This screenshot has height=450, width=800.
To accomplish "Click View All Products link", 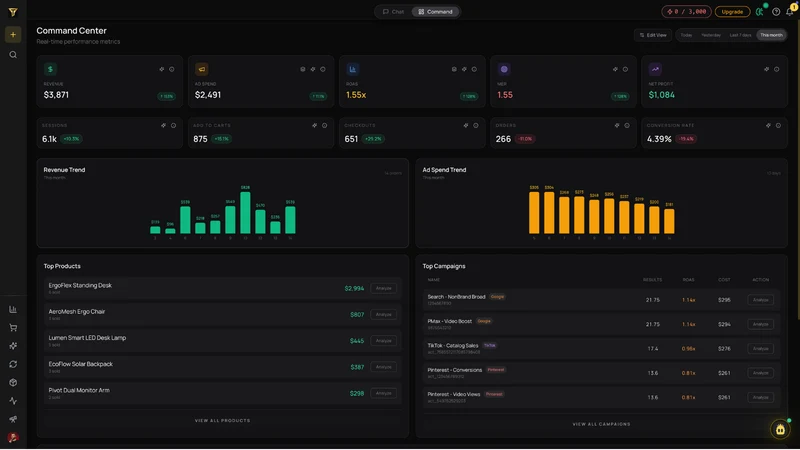I will coord(222,421).
